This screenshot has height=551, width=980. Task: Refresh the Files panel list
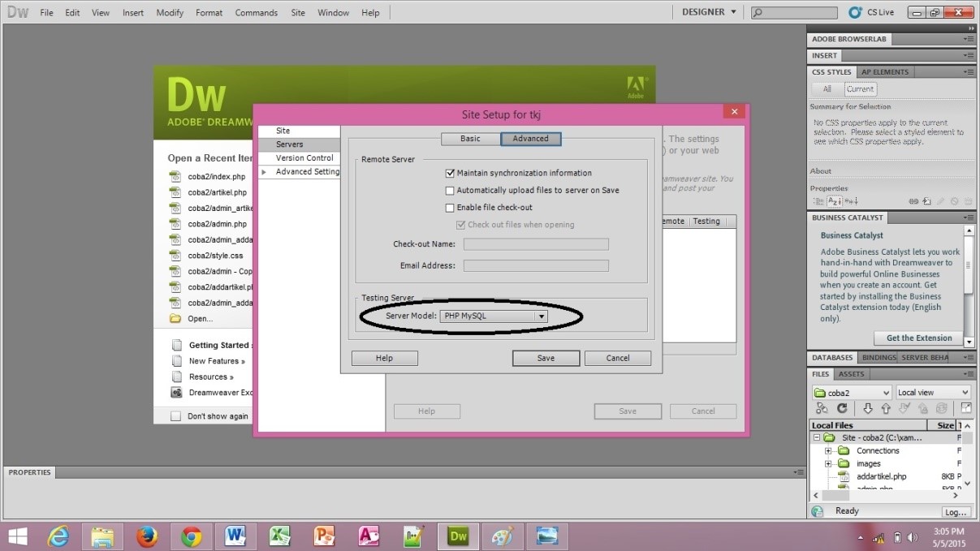click(842, 408)
